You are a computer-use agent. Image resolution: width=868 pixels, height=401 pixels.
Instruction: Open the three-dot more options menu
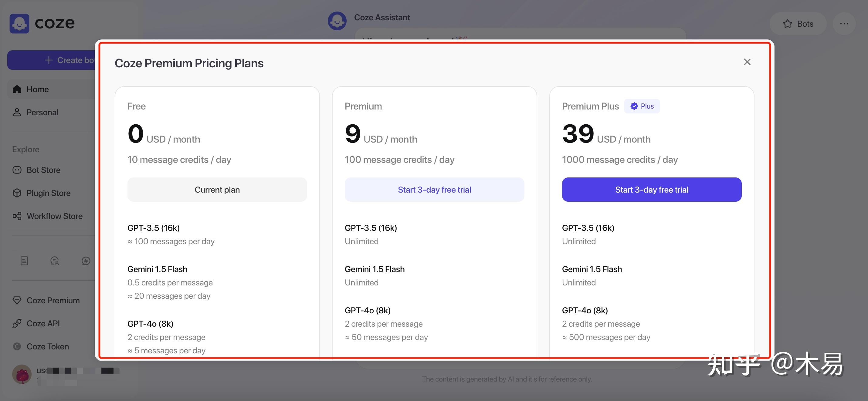844,24
